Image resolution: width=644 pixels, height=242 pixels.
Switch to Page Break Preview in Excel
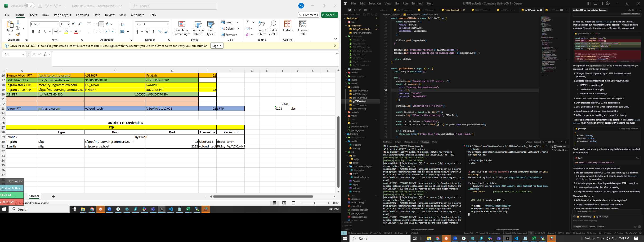coord(294,203)
